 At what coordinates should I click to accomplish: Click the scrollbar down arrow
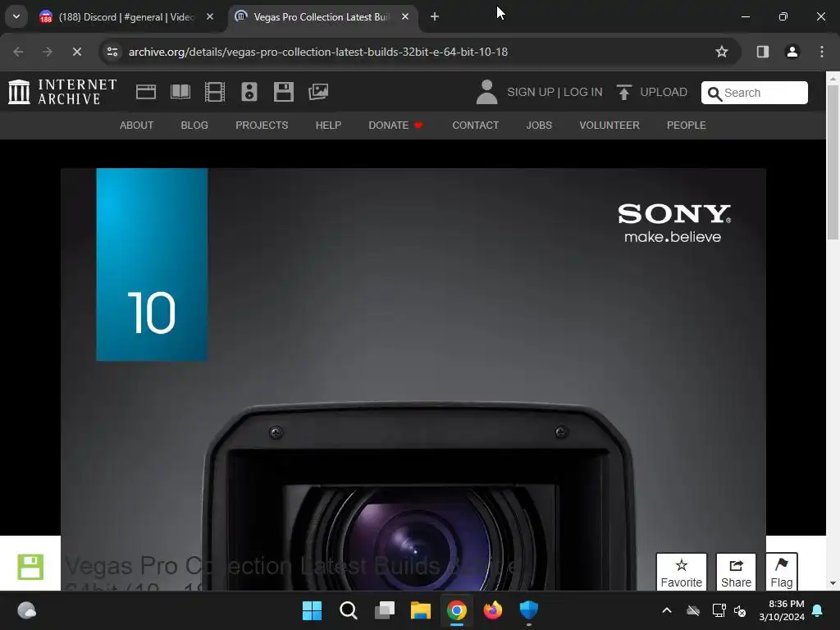point(833,583)
